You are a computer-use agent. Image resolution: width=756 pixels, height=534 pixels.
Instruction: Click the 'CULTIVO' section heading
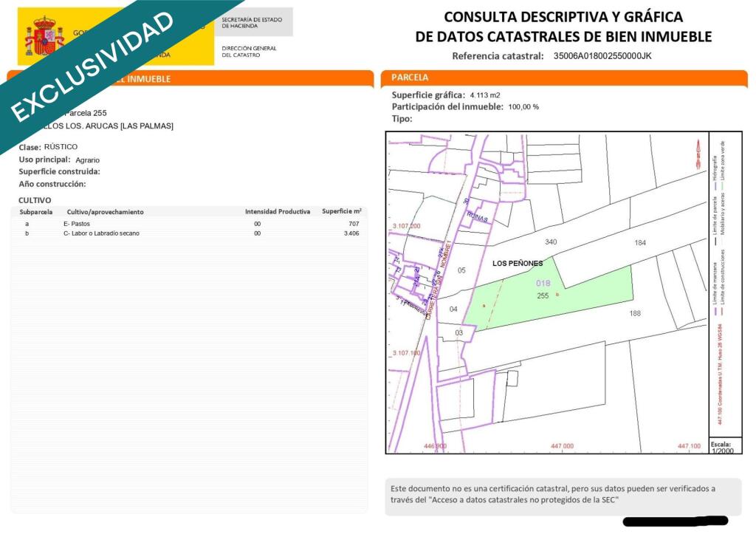pyautogui.click(x=34, y=200)
